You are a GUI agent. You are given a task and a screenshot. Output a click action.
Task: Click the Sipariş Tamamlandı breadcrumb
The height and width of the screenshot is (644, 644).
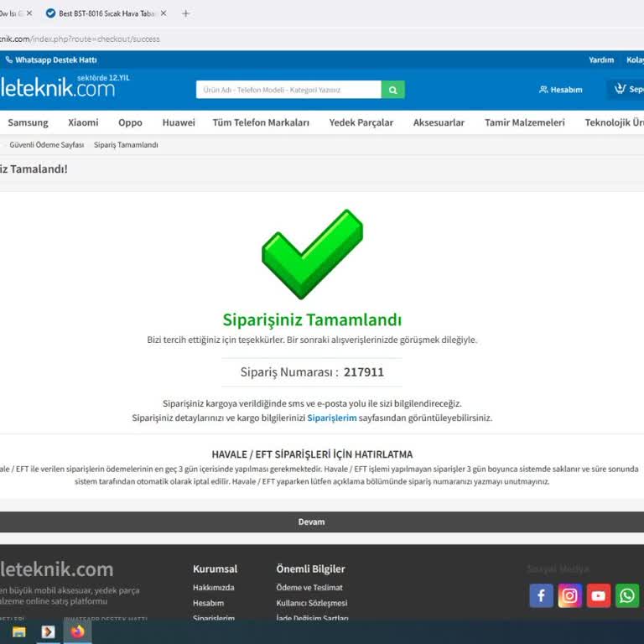click(126, 144)
